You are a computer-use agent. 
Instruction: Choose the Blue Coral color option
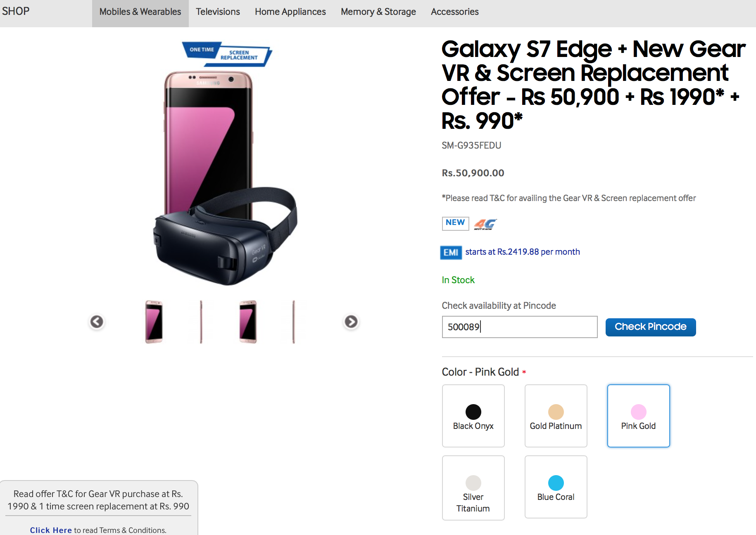pos(556,487)
